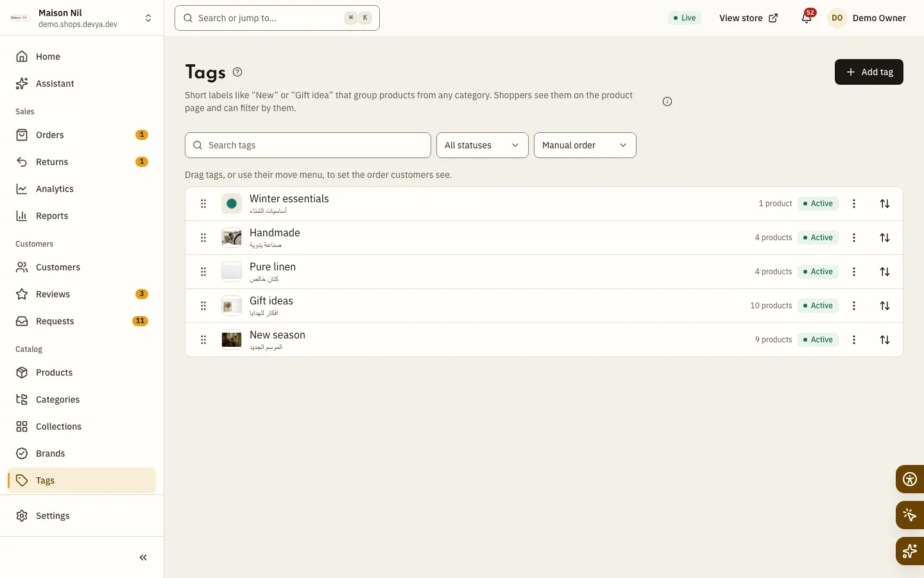
Task: Click the cursor sparkle floating button
Action: point(910,515)
